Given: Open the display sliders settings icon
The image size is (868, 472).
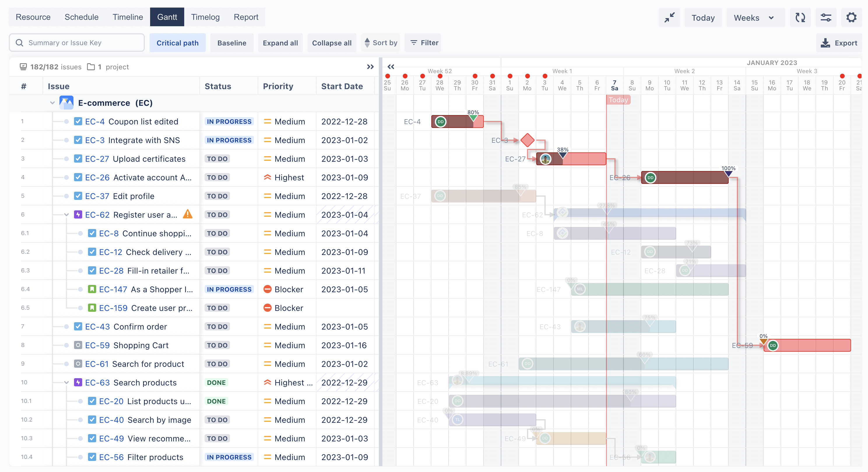Looking at the screenshot, I should point(825,17).
